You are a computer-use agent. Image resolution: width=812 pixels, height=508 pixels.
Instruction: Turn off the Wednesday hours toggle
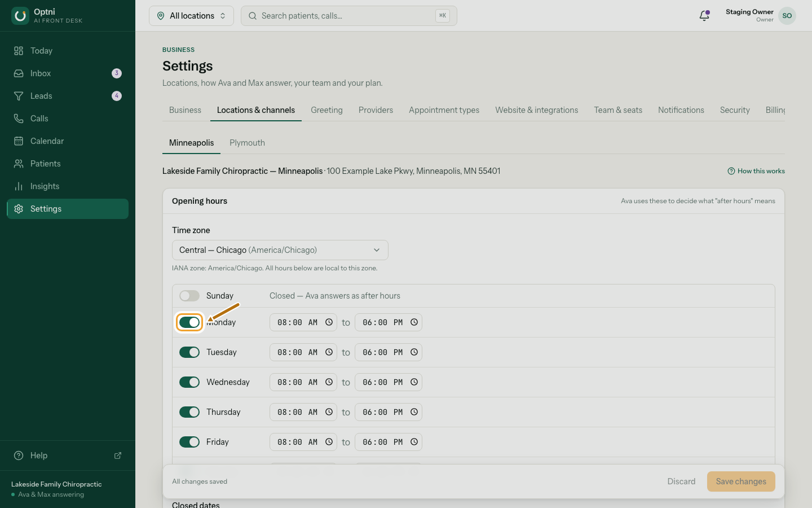click(189, 382)
